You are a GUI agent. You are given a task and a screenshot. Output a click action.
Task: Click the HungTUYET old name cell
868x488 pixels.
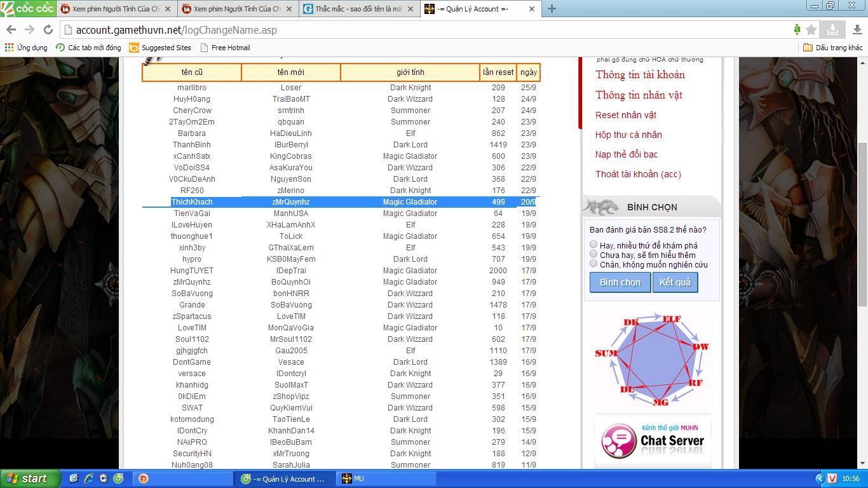(192, 271)
